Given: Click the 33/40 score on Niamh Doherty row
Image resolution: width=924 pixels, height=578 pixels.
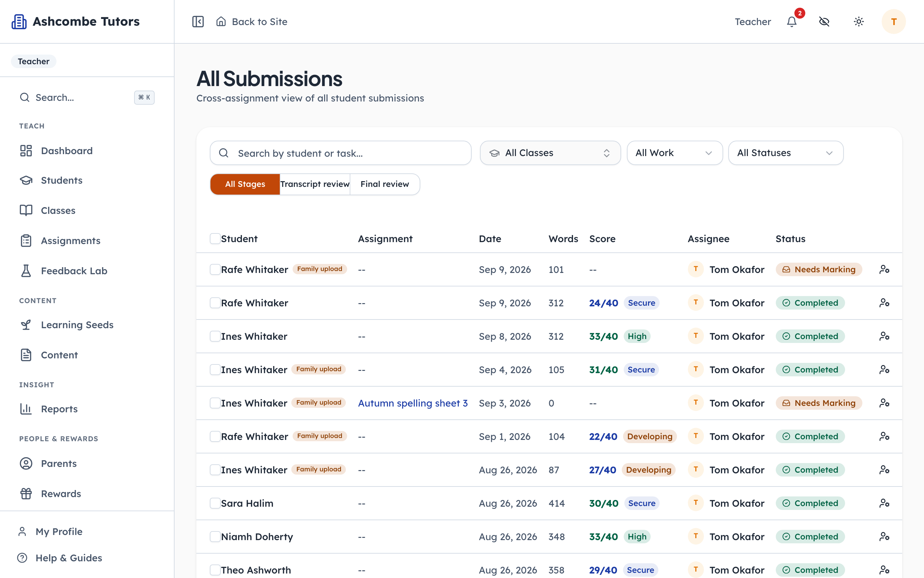Looking at the screenshot, I should (x=603, y=537).
